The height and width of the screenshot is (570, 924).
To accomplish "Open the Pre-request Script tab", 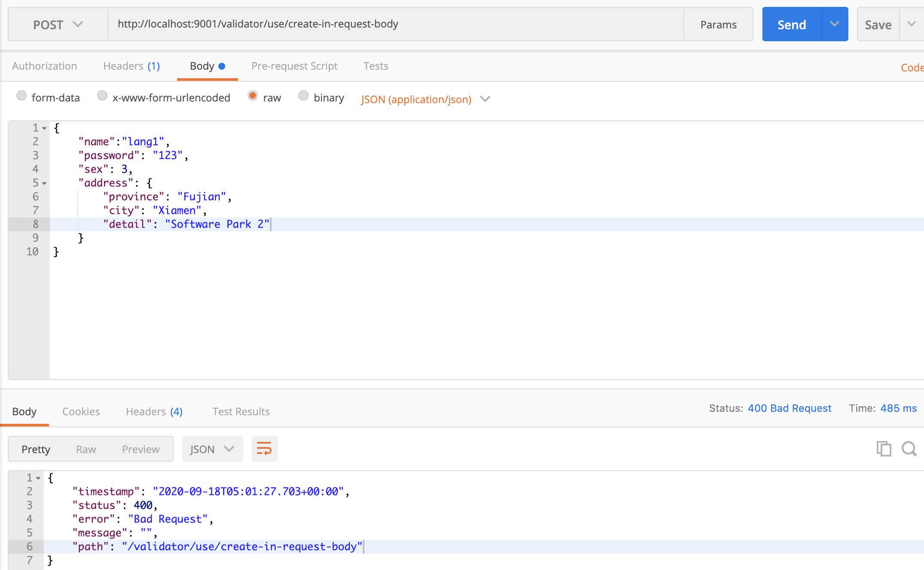I will pos(294,66).
